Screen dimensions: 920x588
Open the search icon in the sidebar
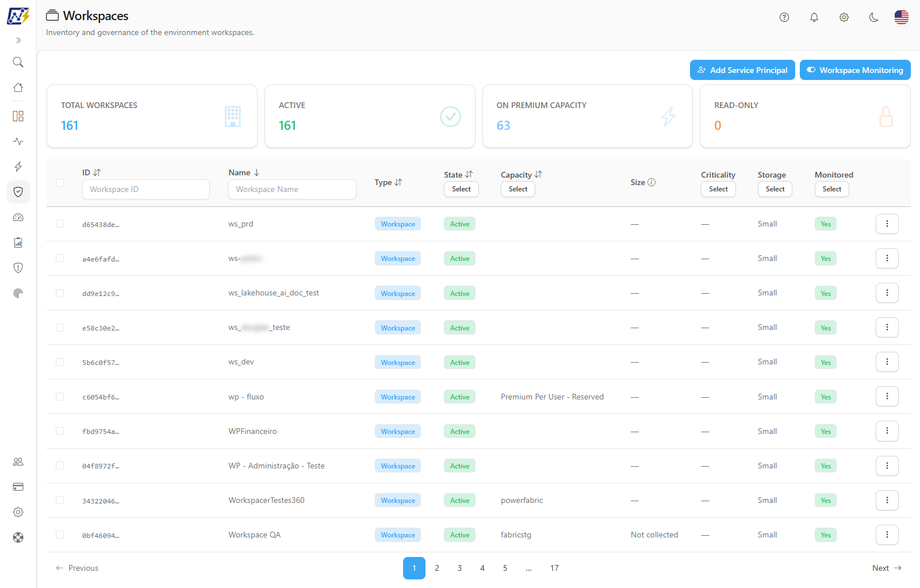[18, 62]
